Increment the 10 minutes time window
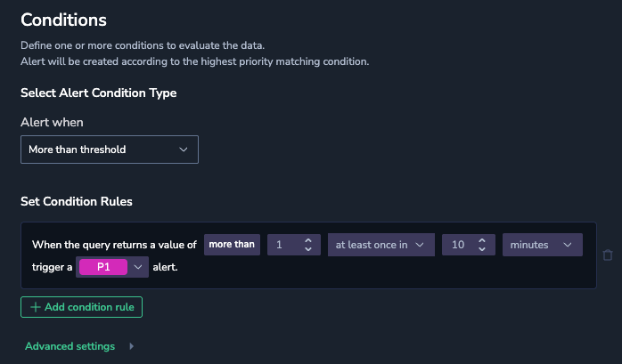 click(x=482, y=240)
